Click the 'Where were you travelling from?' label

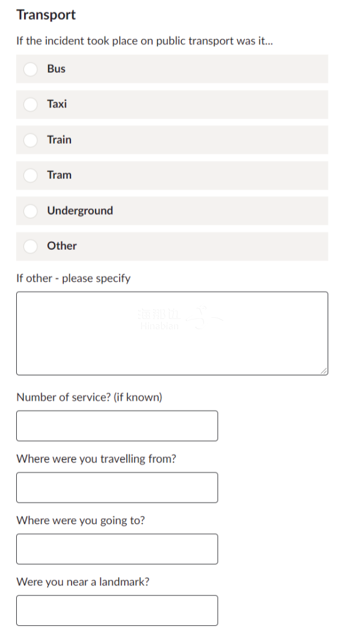[x=96, y=459]
